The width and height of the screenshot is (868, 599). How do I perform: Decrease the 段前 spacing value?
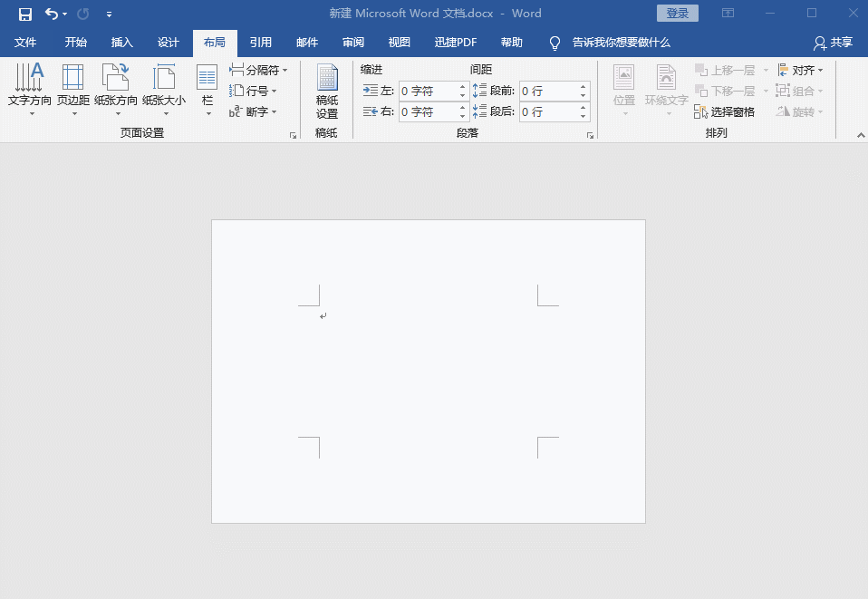pos(583,96)
